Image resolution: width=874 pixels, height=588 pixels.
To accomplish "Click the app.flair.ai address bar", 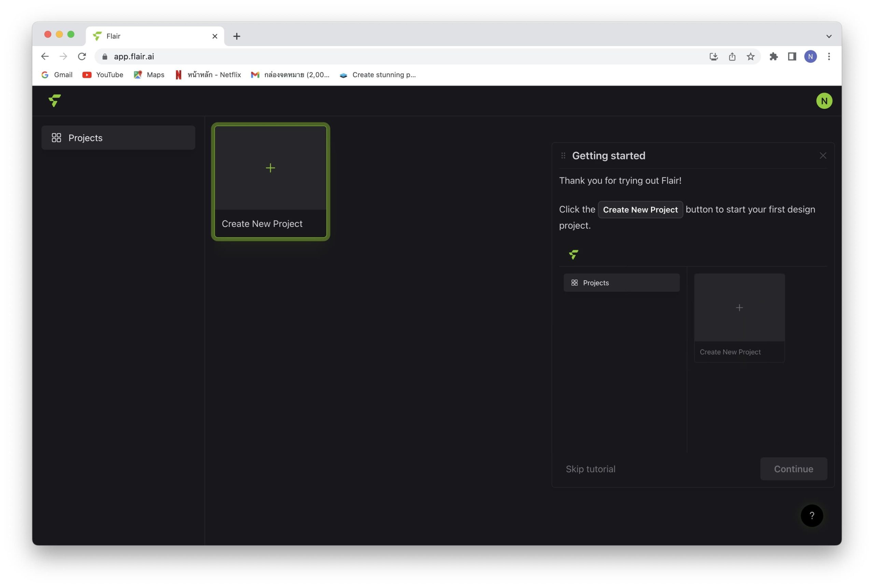I will (375, 57).
